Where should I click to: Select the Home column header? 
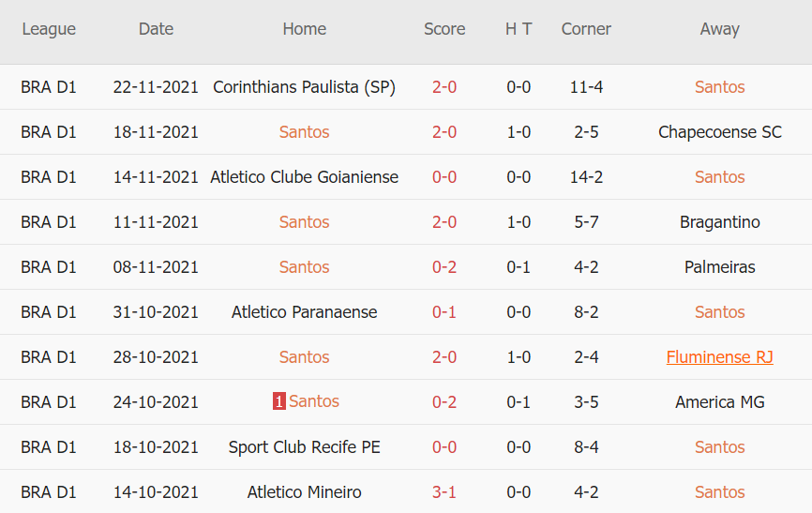click(x=304, y=29)
